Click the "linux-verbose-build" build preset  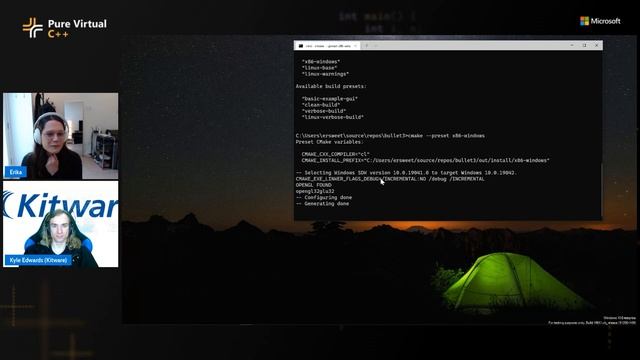[x=332, y=117]
